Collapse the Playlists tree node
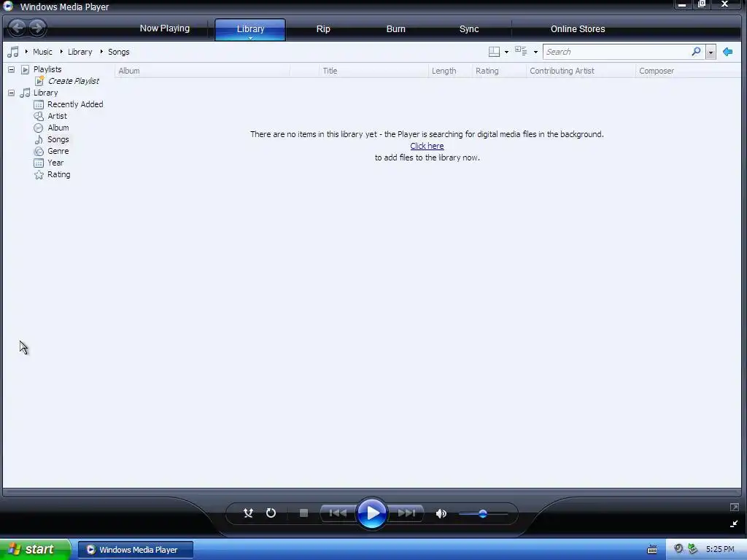 pos(11,69)
